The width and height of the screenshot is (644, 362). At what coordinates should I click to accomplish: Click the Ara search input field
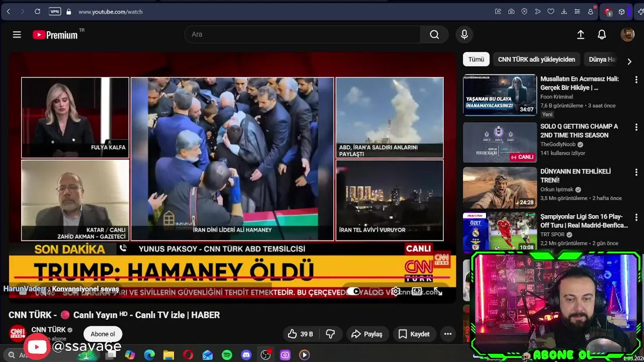tap(302, 34)
